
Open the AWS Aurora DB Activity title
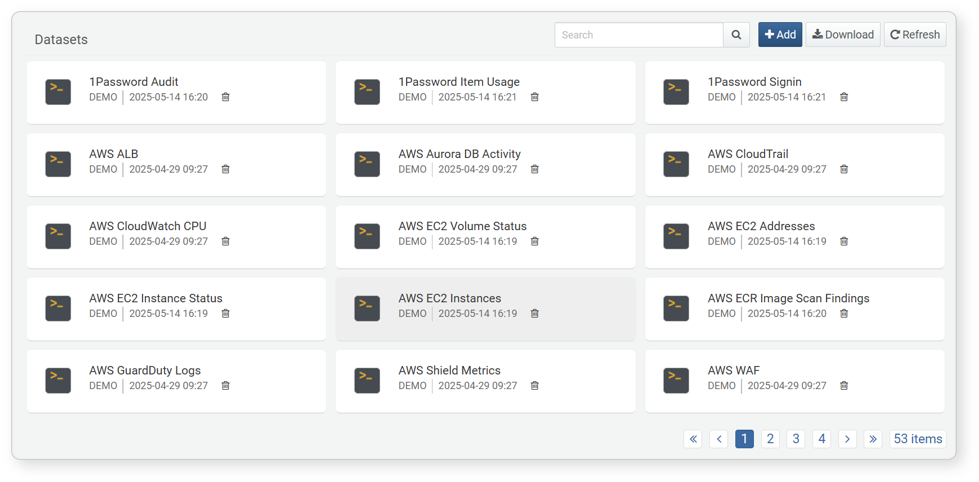pos(460,154)
